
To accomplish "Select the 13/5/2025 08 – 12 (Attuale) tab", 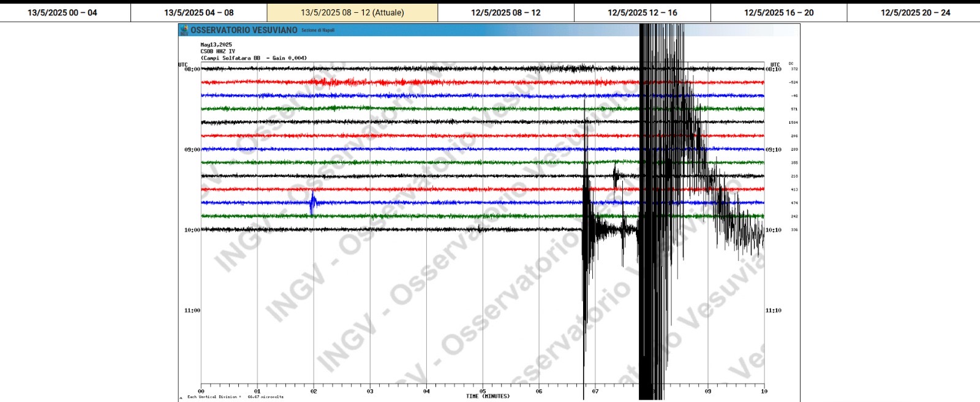I will point(352,12).
